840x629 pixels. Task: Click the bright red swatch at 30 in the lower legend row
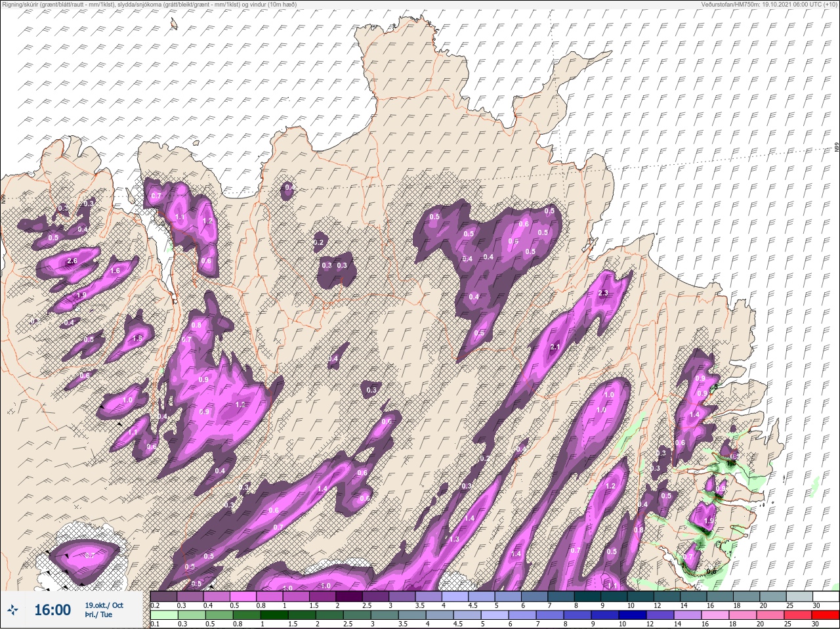[x=825, y=615]
